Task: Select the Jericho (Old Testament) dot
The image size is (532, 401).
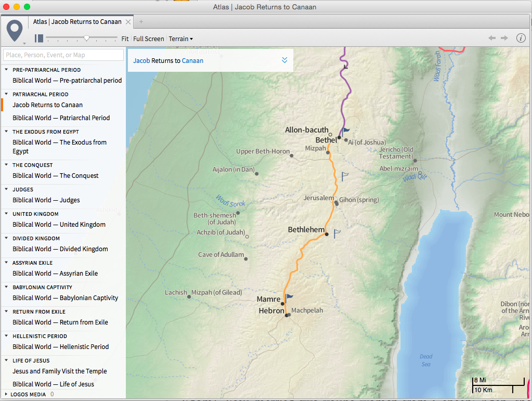Action: 415,161
